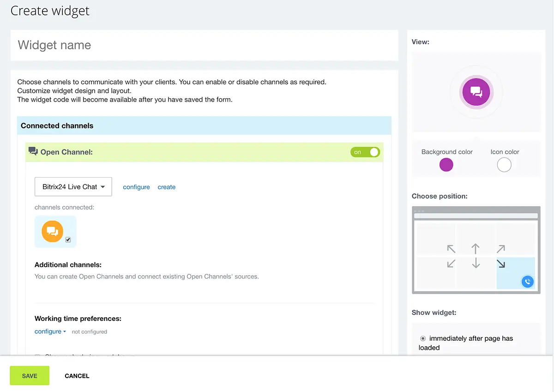Select the bottom-right position arrow
The image size is (554, 392).
click(500, 264)
